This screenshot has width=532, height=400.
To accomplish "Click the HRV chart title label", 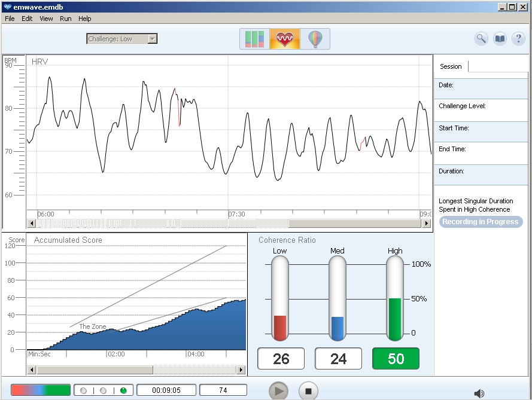I will (x=39, y=62).
